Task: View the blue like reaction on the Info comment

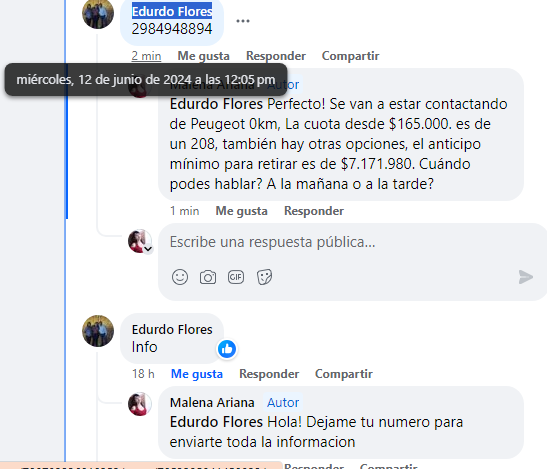Action: click(x=227, y=349)
